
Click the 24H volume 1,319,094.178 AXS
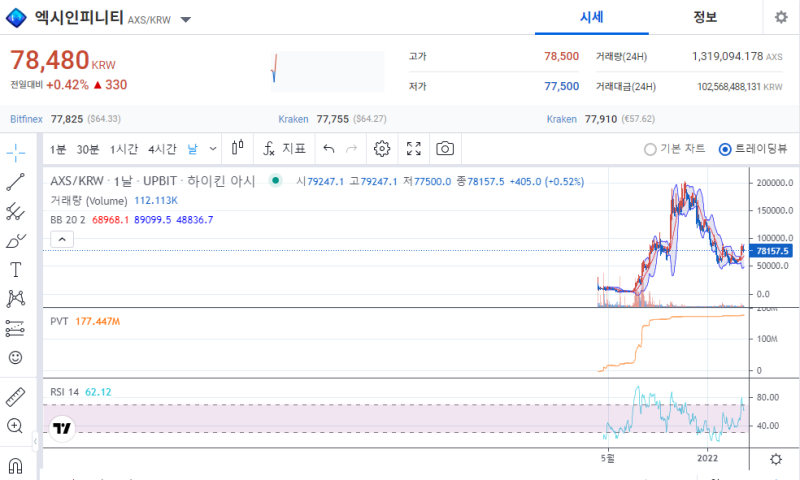coord(737,56)
